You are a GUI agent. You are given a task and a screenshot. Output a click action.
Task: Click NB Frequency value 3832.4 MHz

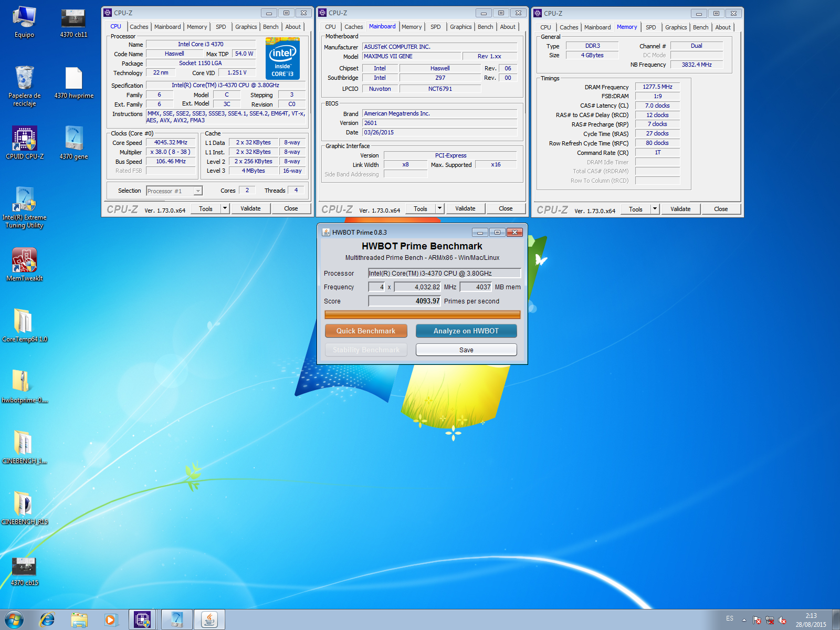697,65
